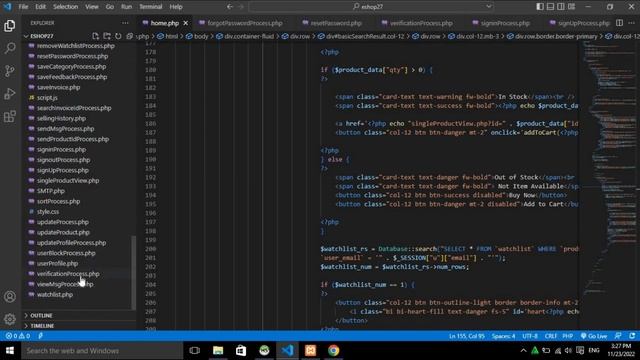The height and width of the screenshot is (360, 640).
Task: Open script.js in Explorer
Action: [x=47, y=98]
